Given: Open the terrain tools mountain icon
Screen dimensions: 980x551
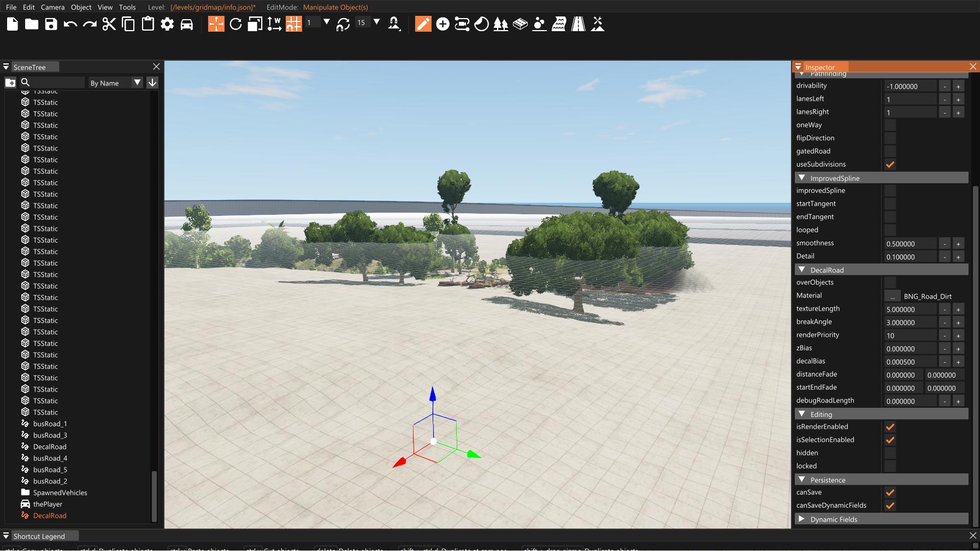Looking at the screenshot, I should pos(598,24).
